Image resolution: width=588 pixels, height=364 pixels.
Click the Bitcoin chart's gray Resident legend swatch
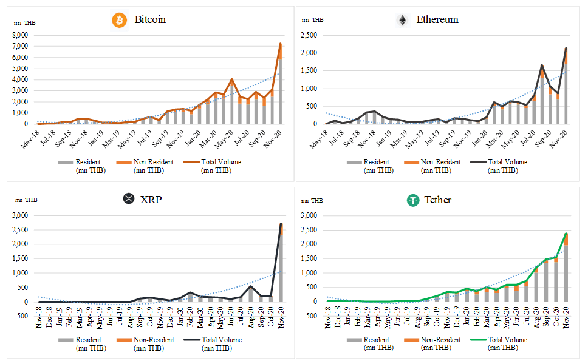[66, 162]
